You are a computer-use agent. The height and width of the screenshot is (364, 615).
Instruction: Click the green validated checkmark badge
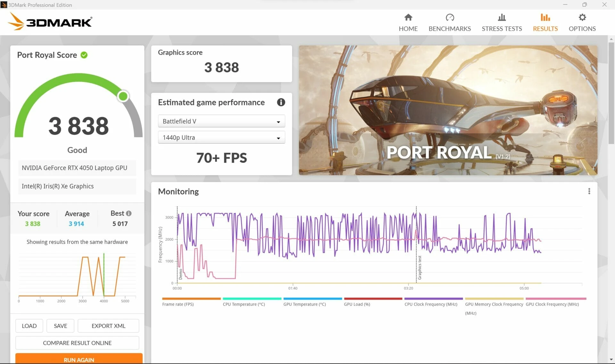pyautogui.click(x=84, y=55)
